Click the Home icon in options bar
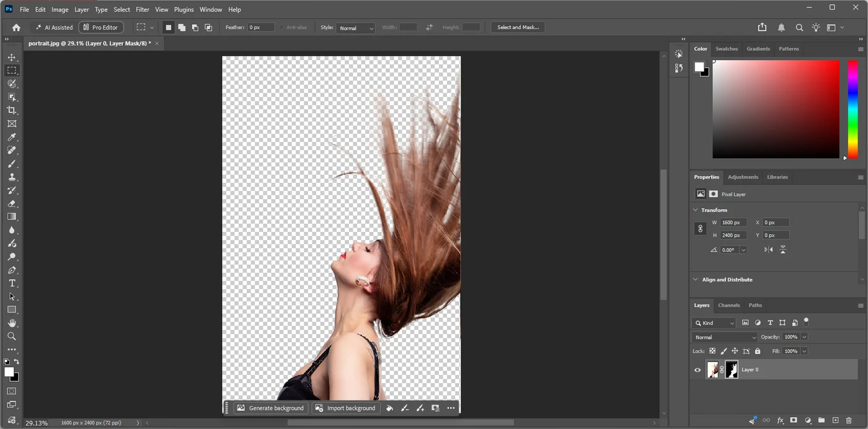This screenshot has height=429, width=868. point(16,27)
